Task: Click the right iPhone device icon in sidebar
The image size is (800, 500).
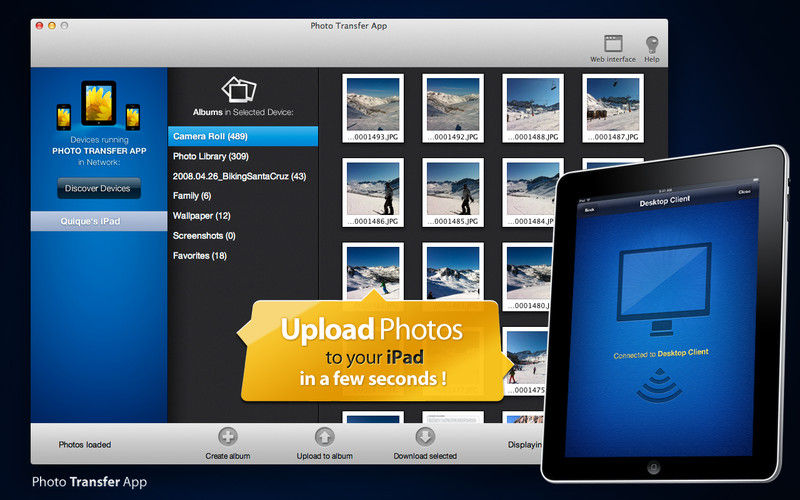Action: (x=133, y=117)
